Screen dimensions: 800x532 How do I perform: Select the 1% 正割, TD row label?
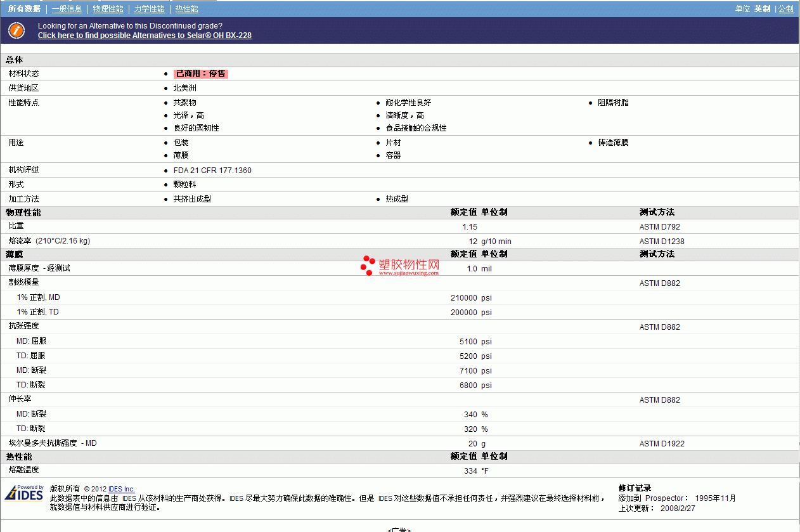[38, 312]
